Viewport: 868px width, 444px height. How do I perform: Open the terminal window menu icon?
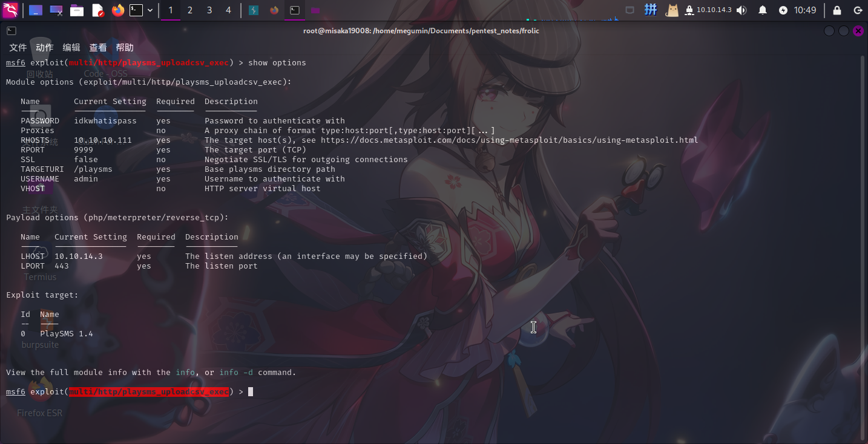click(11, 31)
